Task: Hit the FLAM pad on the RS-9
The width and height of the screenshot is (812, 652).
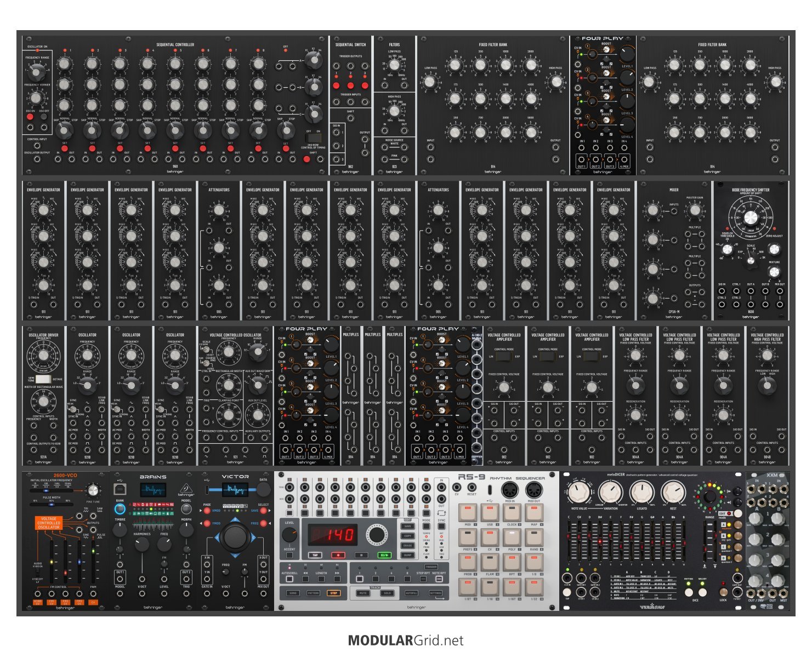Action: click(x=490, y=563)
